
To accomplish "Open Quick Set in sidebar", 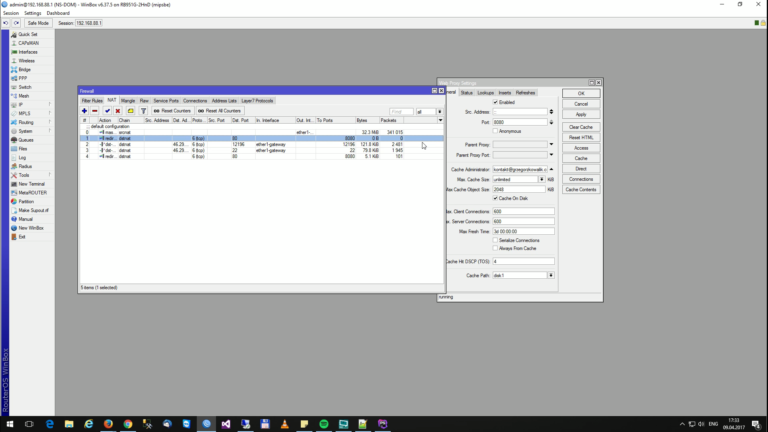I will pos(27,34).
